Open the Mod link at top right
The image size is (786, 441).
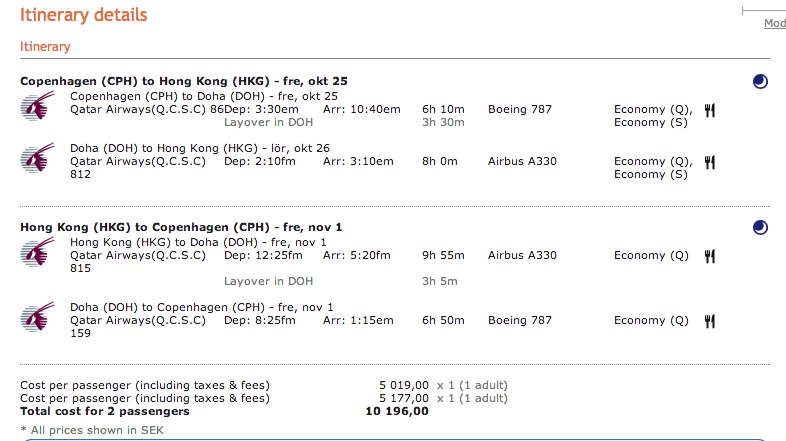point(774,23)
